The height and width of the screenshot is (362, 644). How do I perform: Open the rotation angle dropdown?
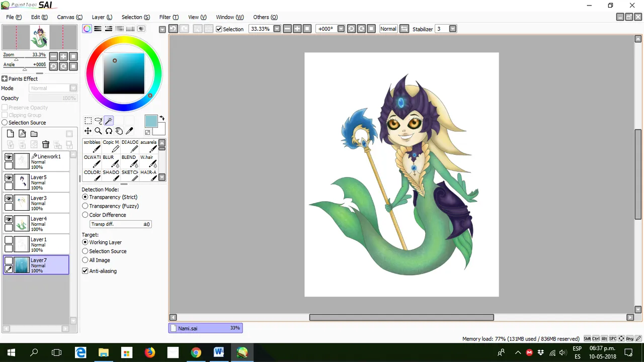pyautogui.click(x=341, y=29)
